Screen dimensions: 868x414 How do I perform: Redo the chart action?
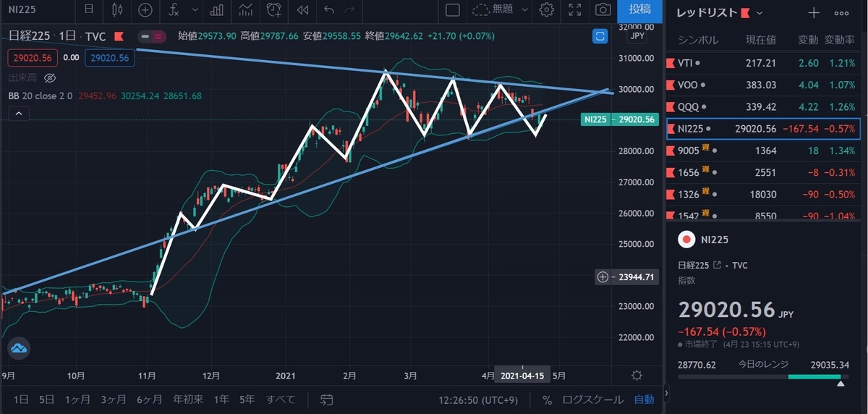(x=350, y=10)
